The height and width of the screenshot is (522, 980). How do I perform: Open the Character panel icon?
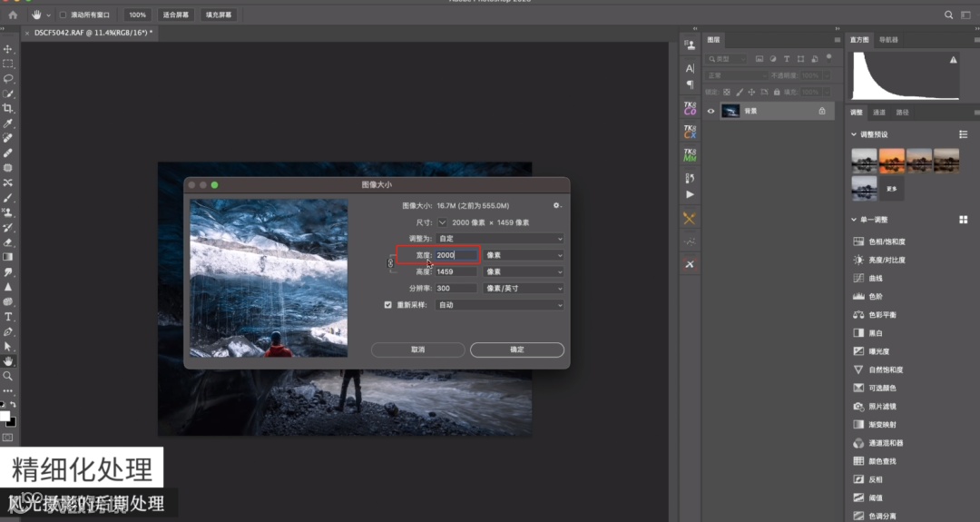(x=690, y=68)
